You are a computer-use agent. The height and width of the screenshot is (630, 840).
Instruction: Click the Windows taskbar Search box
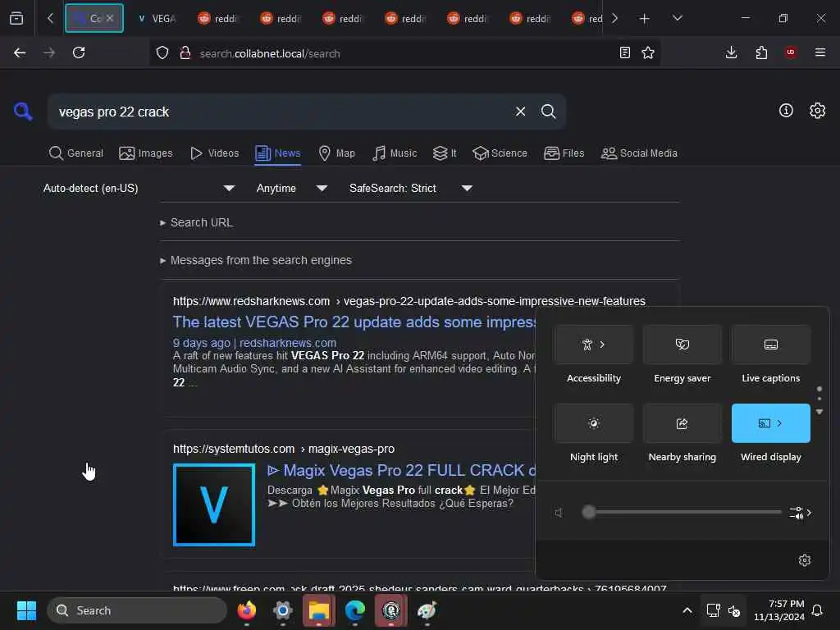[x=137, y=610]
